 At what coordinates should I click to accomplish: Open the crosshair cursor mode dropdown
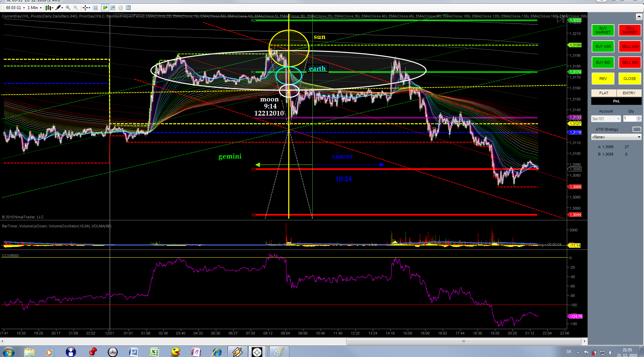(x=86, y=8)
